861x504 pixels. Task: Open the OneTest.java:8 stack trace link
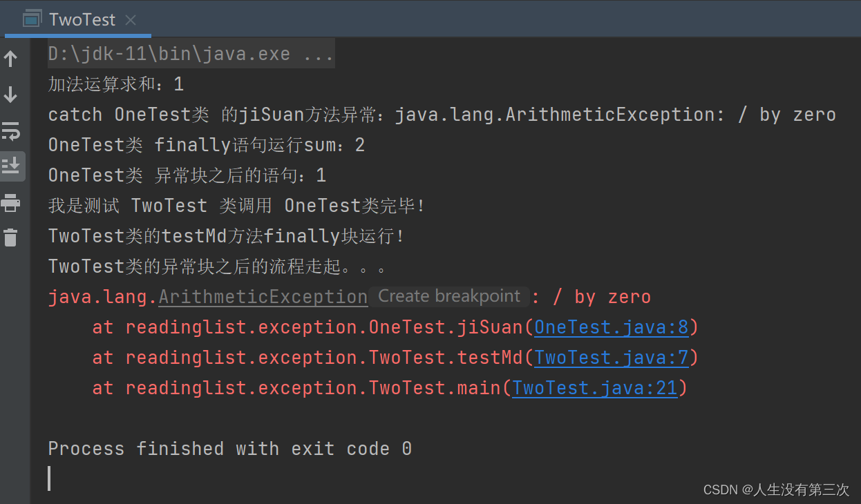click(612, 327)
